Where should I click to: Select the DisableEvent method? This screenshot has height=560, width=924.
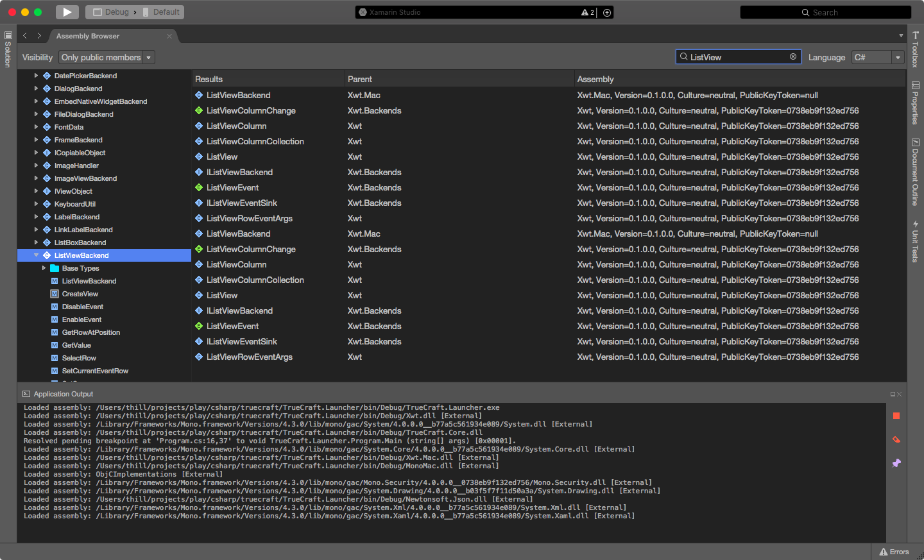(x=83, y=307)
